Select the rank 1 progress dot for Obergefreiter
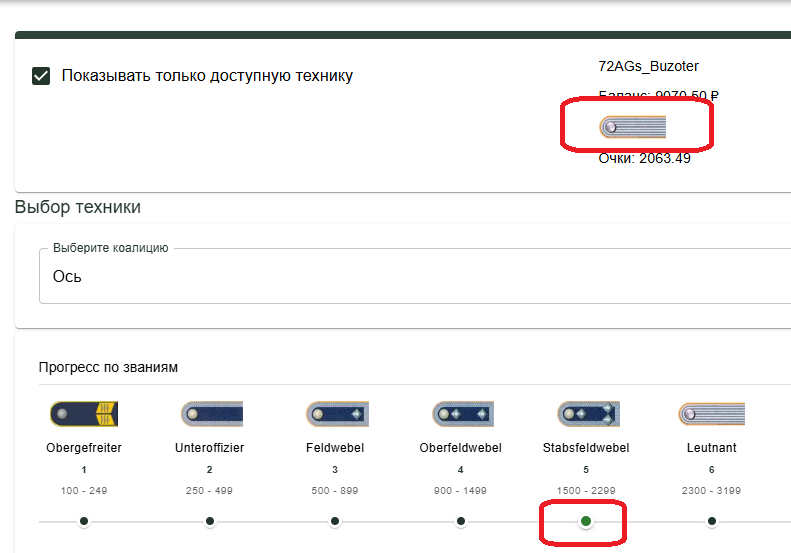Screen dimensions: 791x553 point(84,521)
